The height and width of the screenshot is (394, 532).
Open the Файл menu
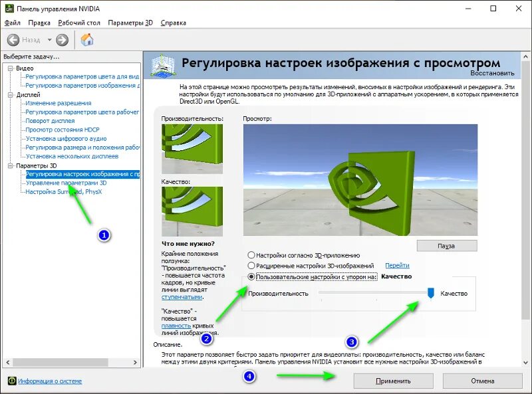point(12,23)
